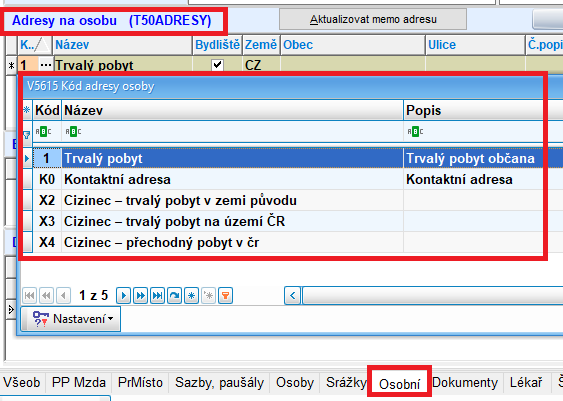Jump to next page with double-arrow button
The image size is (563, 401).
coord(140,295)
